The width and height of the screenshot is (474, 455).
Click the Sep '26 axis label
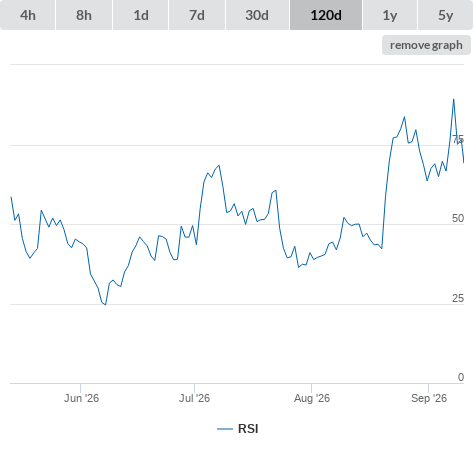[429, 398]
